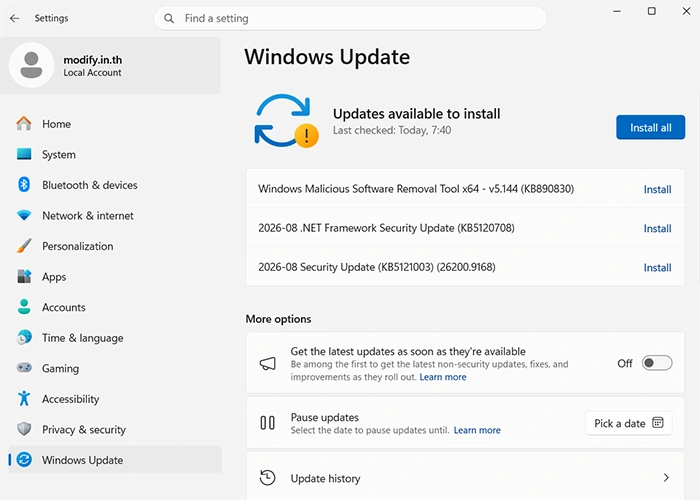The image size is (700, 500).
Task: Click the Home house icon
Action: tap(24, 124)
